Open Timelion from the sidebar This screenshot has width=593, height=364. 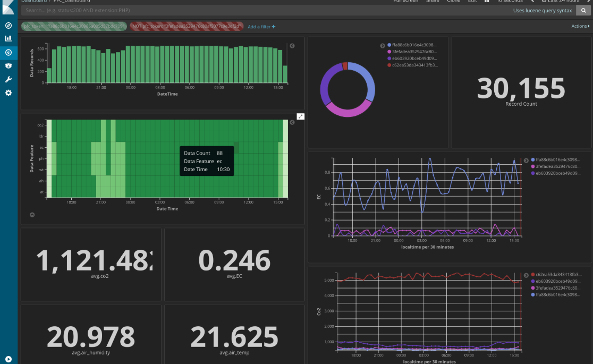pyautogui.click(x=9, y=66)
